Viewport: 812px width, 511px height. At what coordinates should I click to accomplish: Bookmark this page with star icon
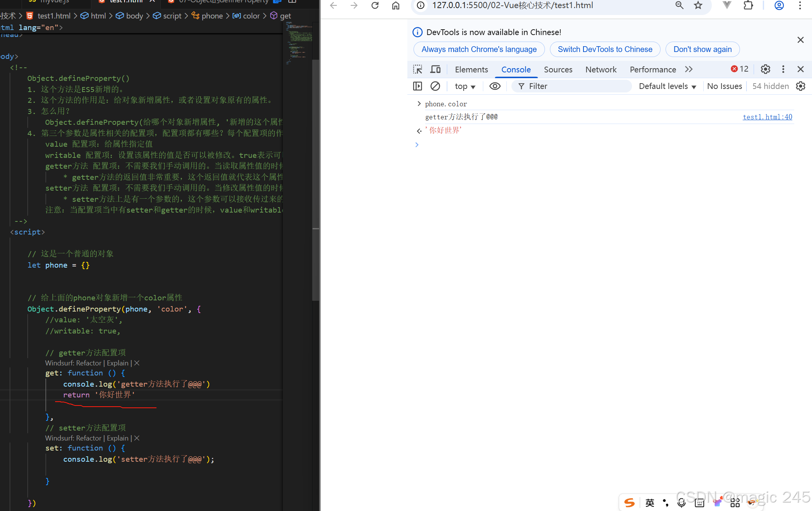coord(698,5)
